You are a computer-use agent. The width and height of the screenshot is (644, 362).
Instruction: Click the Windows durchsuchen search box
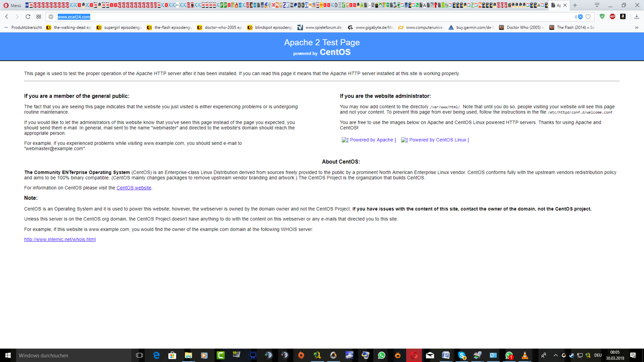pos(73,355)
